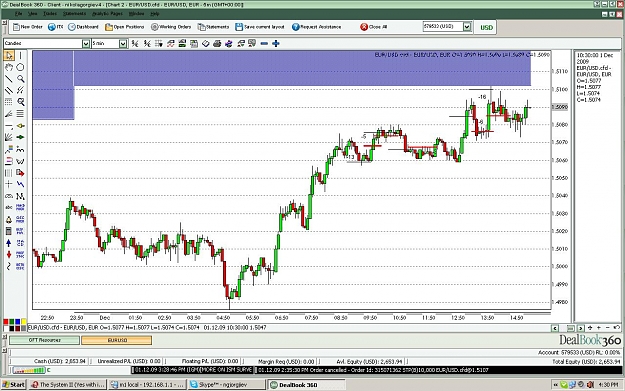Click the blue minus zoom-out icon
Image resolution: width=625 pixels, height=391 pixels.
(x=264, y=43)
